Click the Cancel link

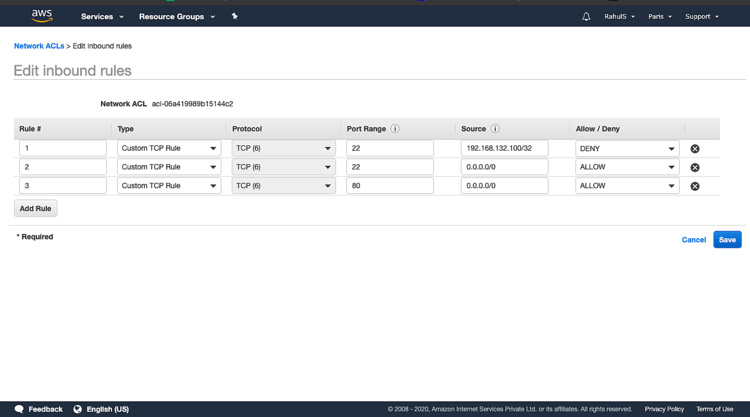tap(693, 240)
